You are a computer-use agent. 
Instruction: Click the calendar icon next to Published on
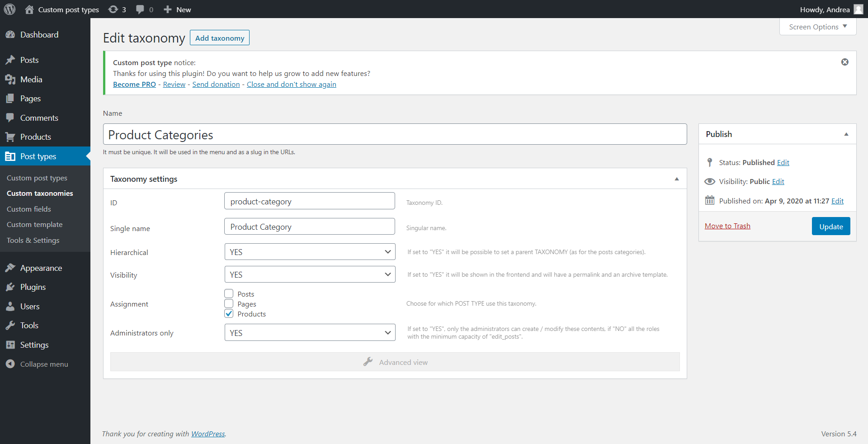coord(710,200)
